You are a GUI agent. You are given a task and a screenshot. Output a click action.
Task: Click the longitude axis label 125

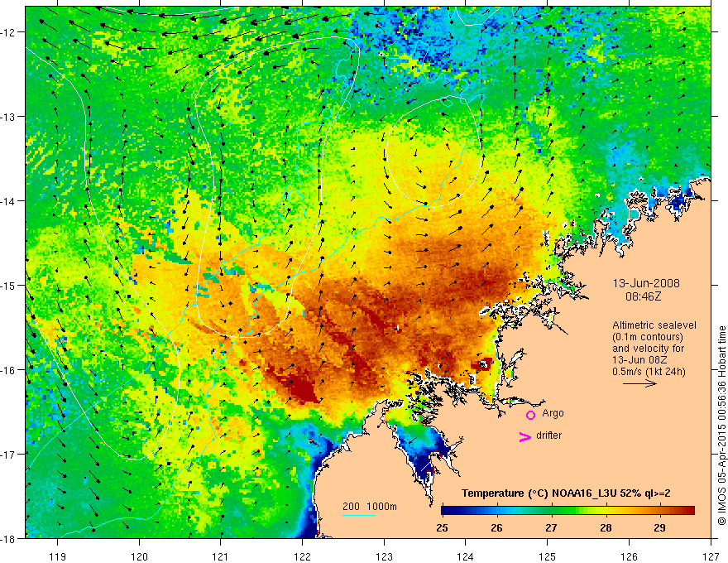(548, 556)
